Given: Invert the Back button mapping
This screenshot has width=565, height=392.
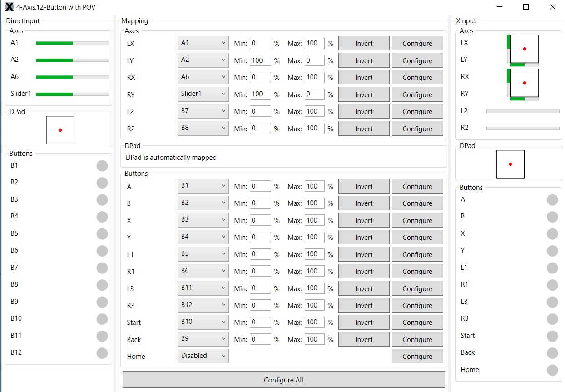Looking at the screenshot, I should pos(364,339).
